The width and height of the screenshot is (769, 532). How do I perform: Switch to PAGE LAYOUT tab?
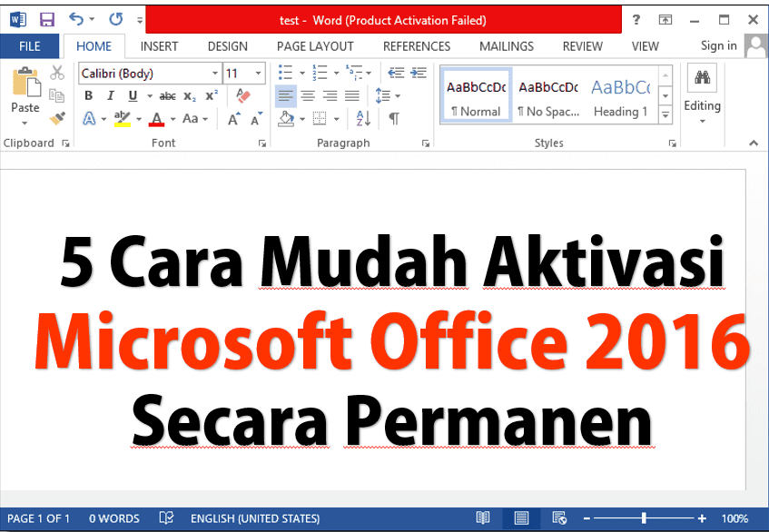point(315,46)
